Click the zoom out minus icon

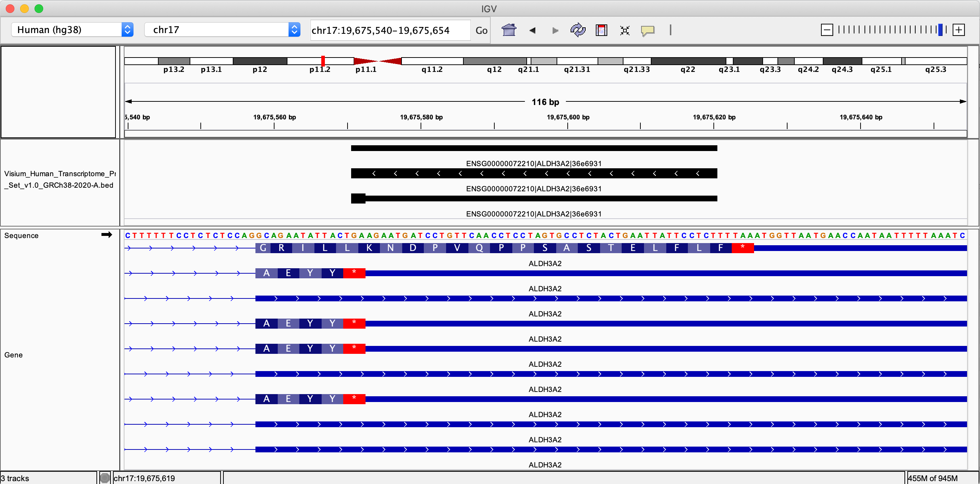click(827, 29)
